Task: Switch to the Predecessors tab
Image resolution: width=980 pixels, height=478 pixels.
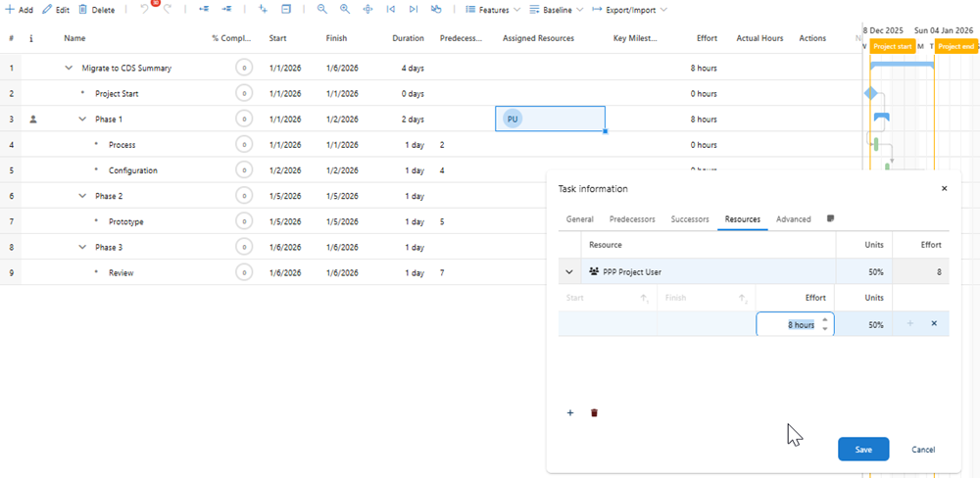Action: tap(632, 219)
